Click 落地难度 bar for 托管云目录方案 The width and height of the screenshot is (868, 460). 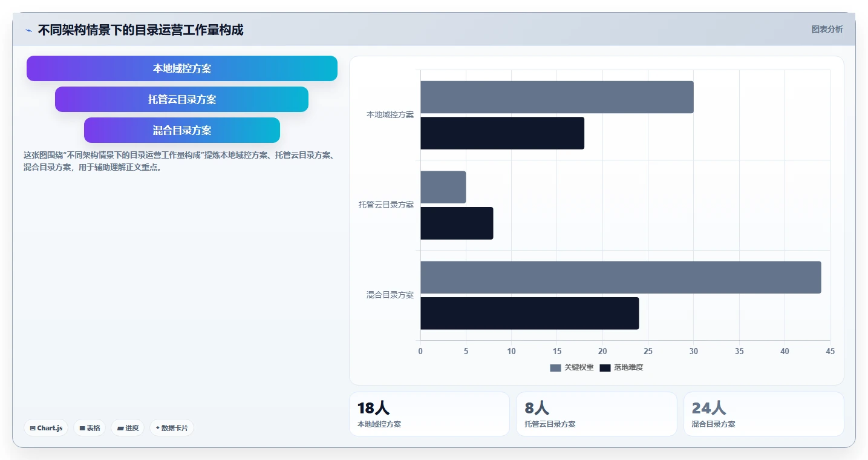click(x=457, y=223)
